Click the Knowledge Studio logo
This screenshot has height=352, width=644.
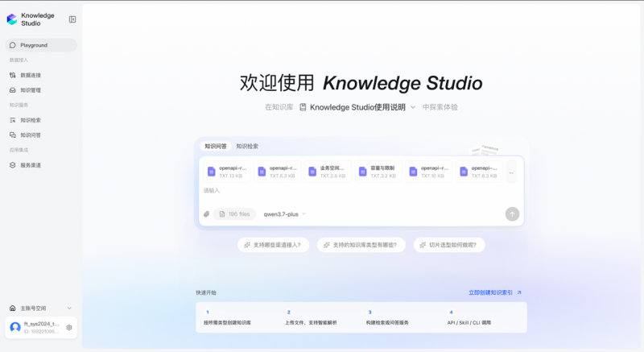click(x=12, y=19)
